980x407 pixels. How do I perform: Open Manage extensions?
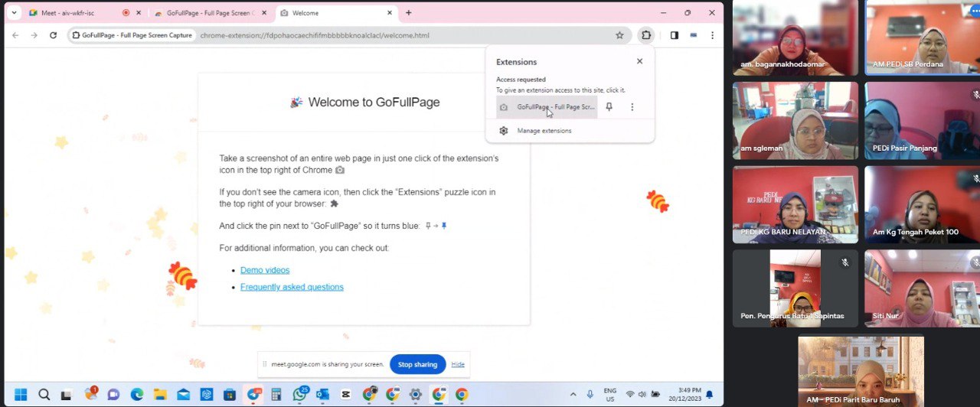click(x=544, y=131)
